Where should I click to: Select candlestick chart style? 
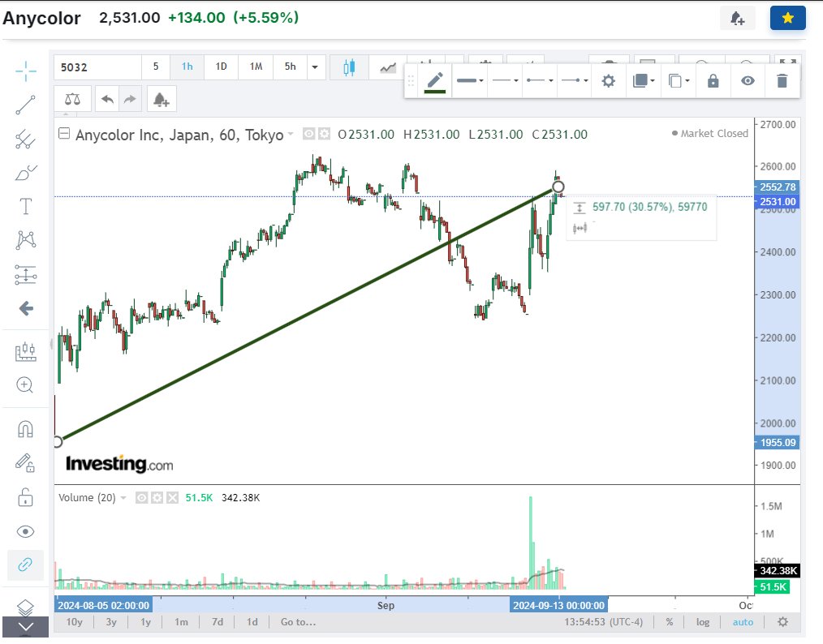[348, 67]
